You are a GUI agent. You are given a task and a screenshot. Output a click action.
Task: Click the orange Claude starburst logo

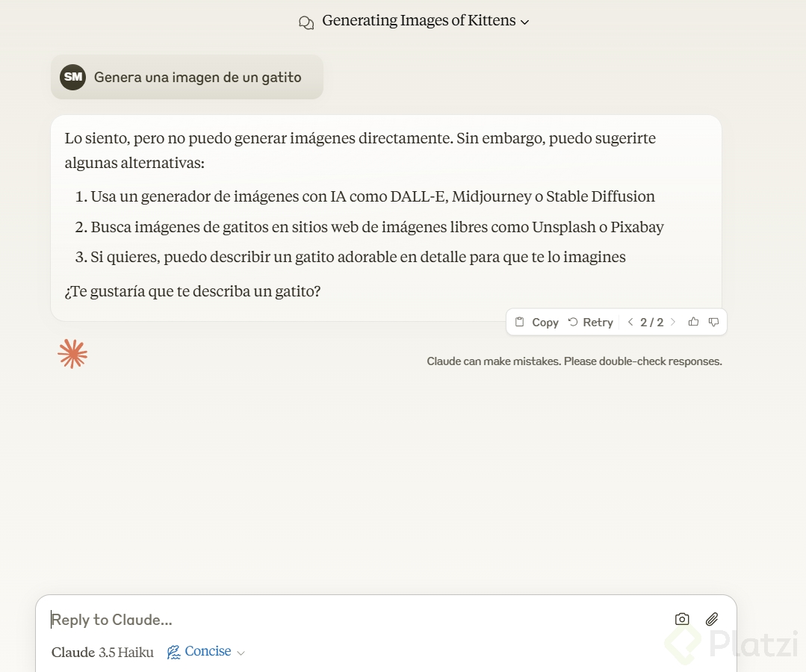click(x=72, y=354)
